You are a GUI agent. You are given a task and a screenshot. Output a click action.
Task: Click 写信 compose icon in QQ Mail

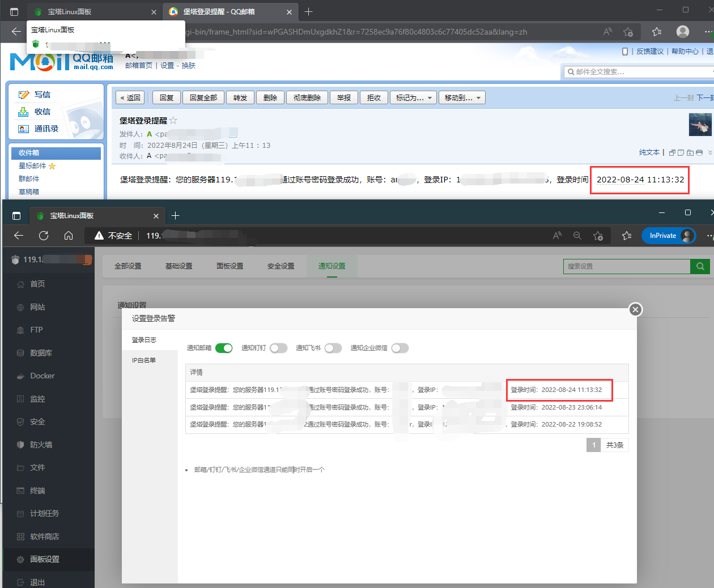[x=24, y=95]
